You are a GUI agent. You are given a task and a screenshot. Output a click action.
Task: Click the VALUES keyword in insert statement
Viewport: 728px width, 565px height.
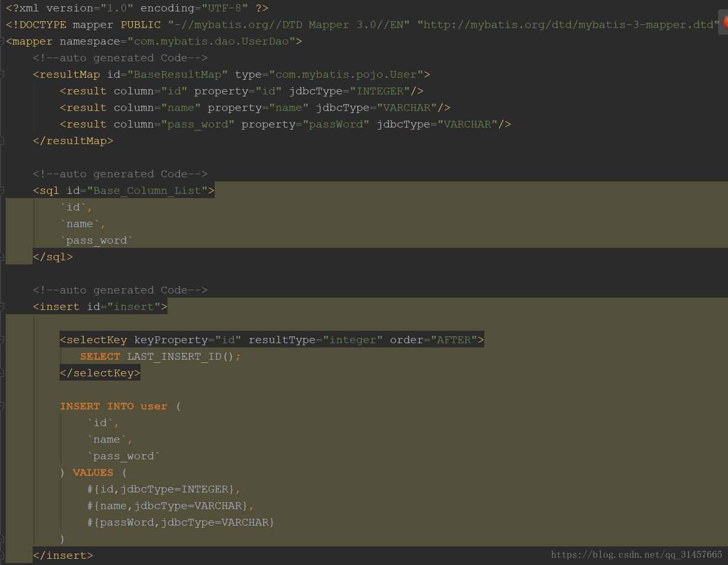pyautogui.click(x=93, y=473)
